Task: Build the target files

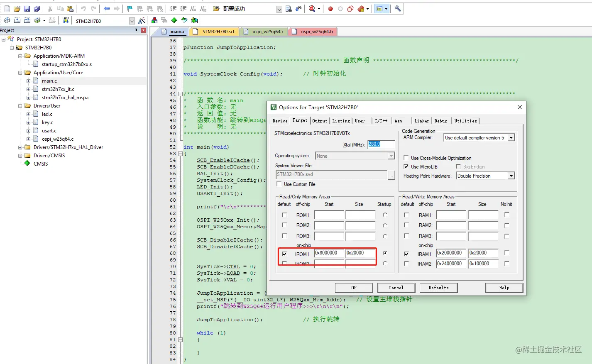Action: [17, 20]
